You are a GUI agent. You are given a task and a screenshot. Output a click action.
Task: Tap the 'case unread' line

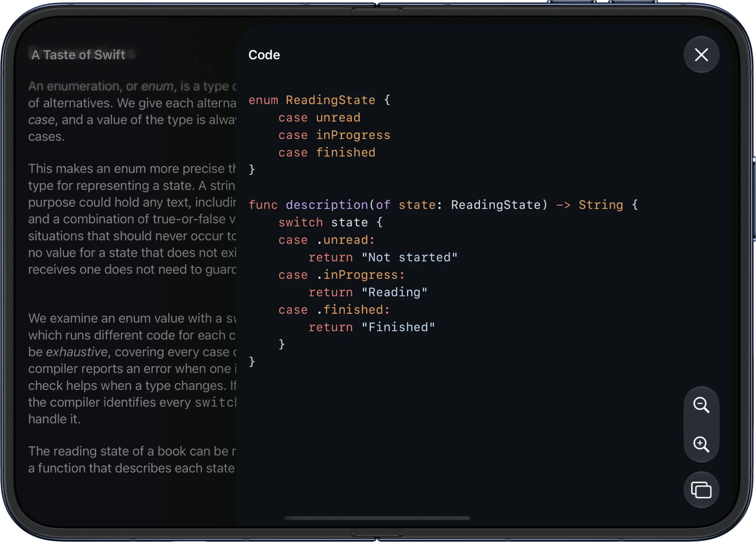tap(319, 117)
